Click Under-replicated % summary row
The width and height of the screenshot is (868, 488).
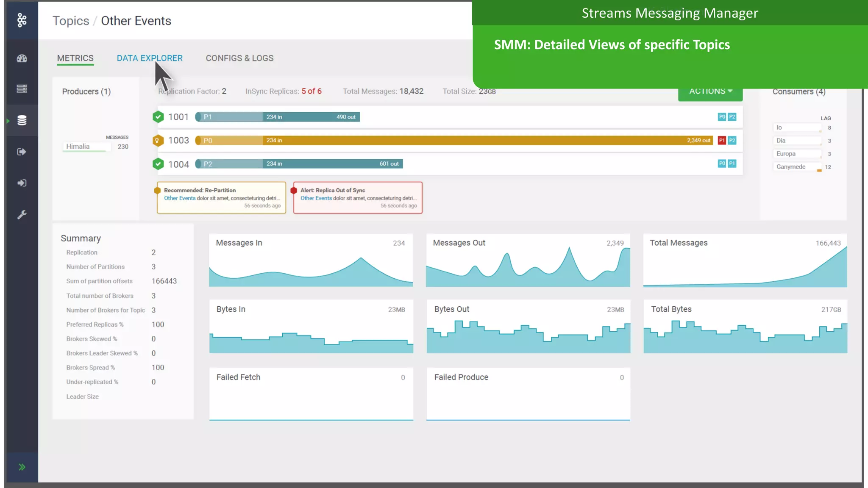coord(111,382)
